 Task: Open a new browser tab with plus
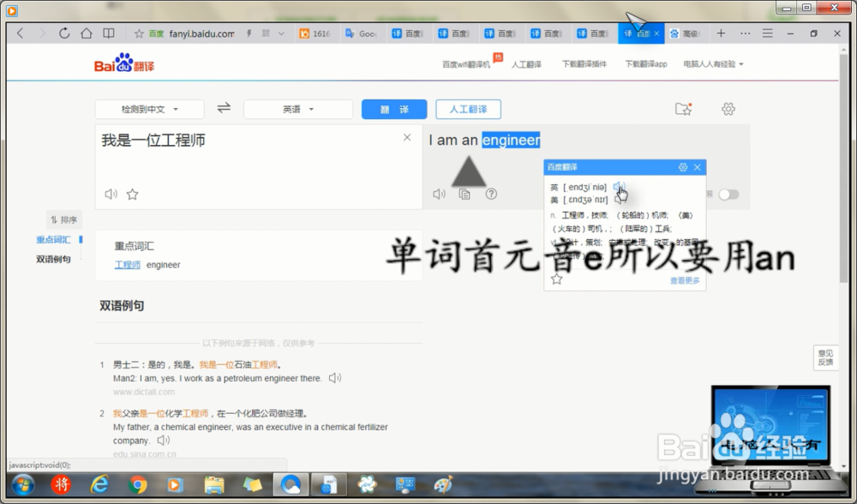pyautogui.click(x=721, y=33)
